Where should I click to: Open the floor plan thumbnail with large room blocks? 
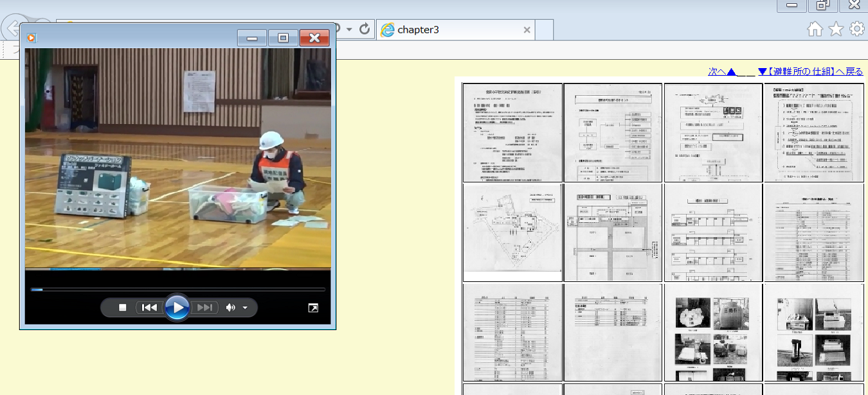(x=613, y=233)
